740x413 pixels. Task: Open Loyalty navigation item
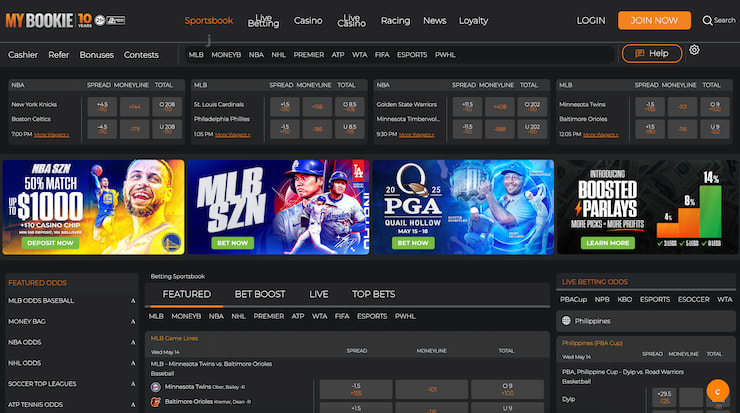tap(473, 21)
